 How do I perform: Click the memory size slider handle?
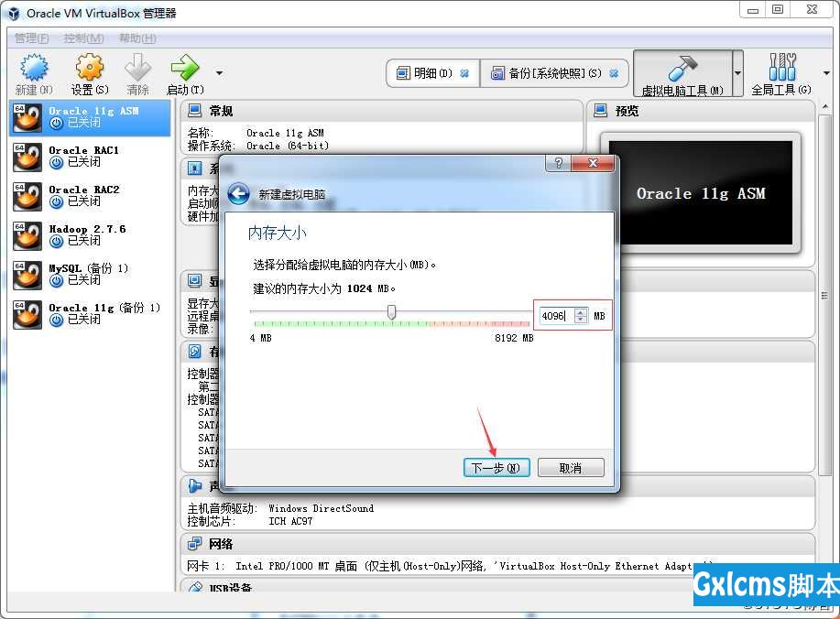click(x=392, y=311)
